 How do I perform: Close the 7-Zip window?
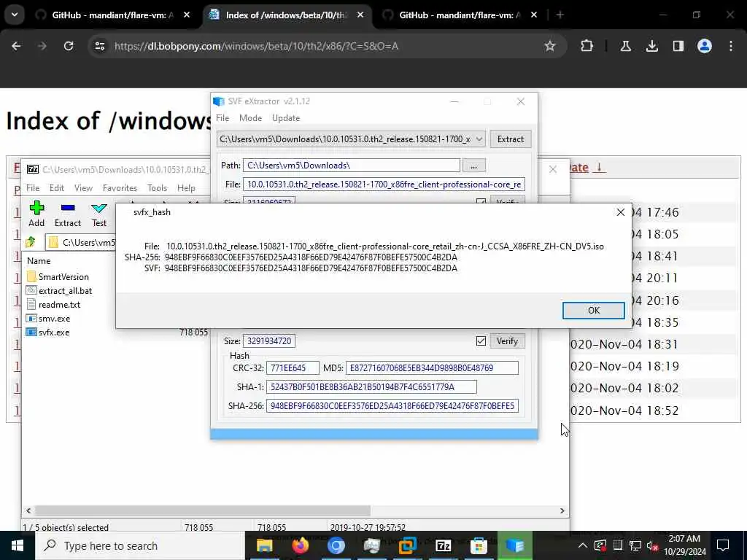(553, 169)
